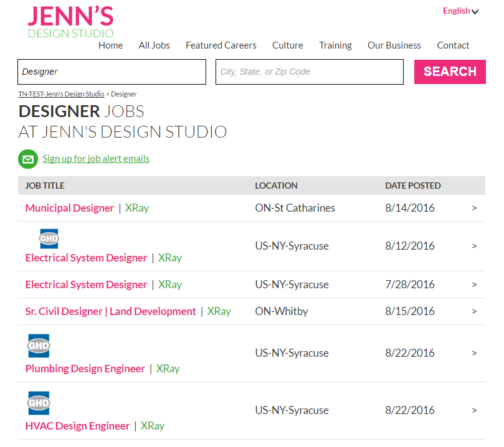Select Contact in the navigation bar

coord(453,45)
